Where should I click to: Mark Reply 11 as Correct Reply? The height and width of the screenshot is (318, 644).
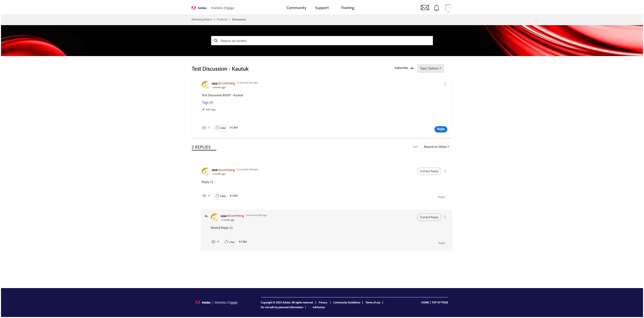pyautogui.click(x=429, y=171)
